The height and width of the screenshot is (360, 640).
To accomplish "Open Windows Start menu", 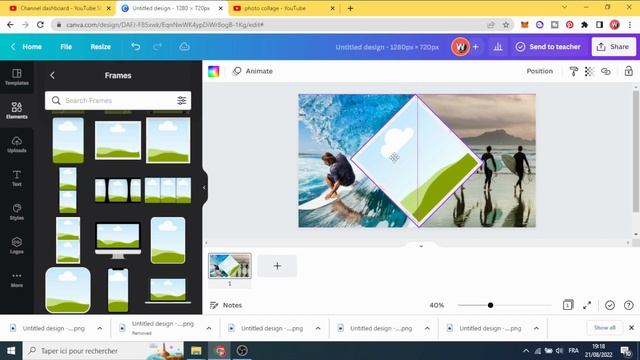I will pos(11,351).
